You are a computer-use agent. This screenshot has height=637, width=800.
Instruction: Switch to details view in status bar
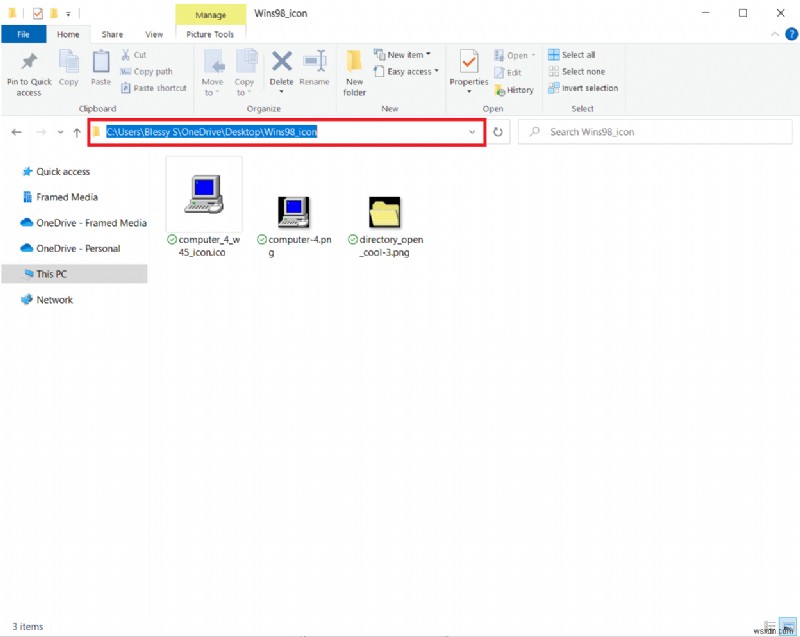click(769, 626)
